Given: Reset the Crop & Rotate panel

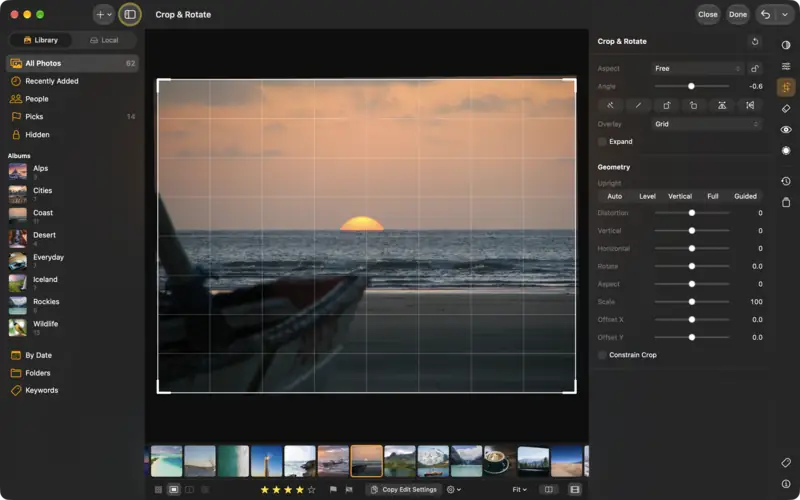Looking at the screenshot, I should [x=755, y=41].
